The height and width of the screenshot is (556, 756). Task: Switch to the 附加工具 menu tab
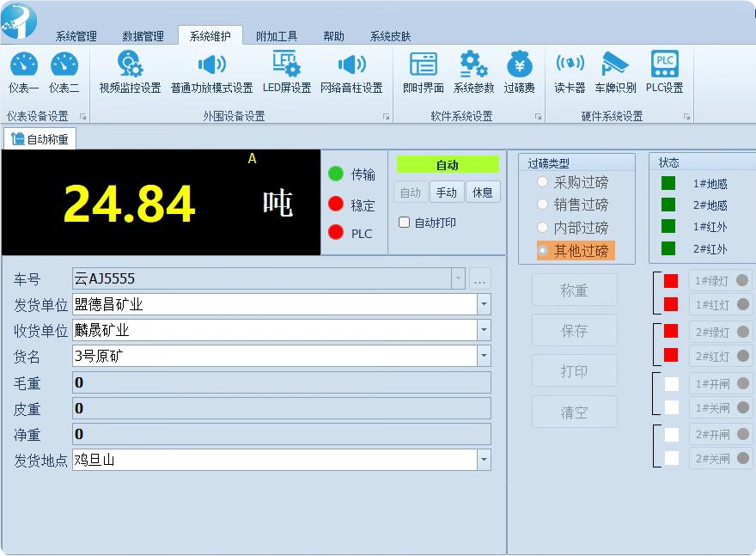tap(277, 36)
